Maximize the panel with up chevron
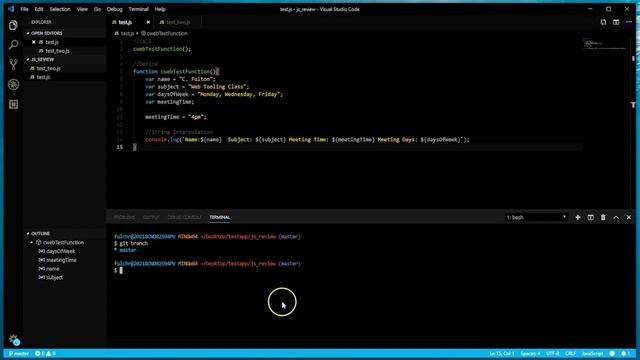Image resolution: width=640 pixels, height=360 pixels. 616,218
